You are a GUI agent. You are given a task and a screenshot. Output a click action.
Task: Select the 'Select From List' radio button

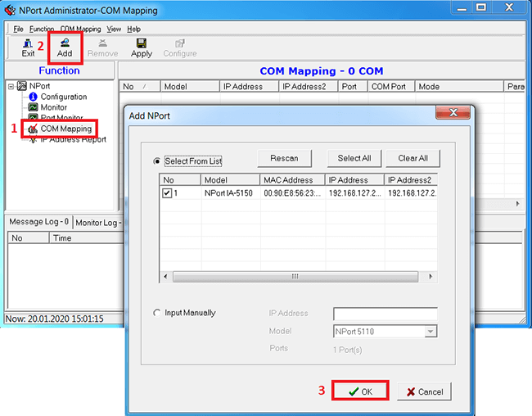point(157,161)
